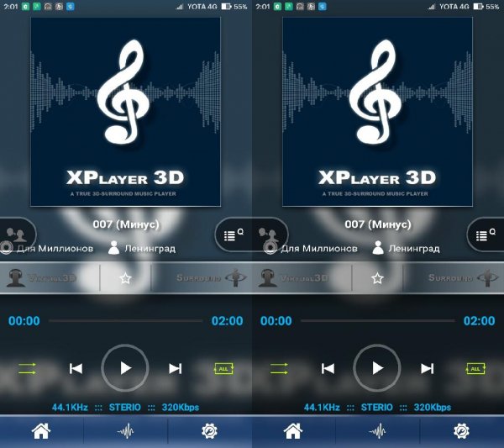
Task: Open waveform equalizer tab in right player
Action: [378, 431]
